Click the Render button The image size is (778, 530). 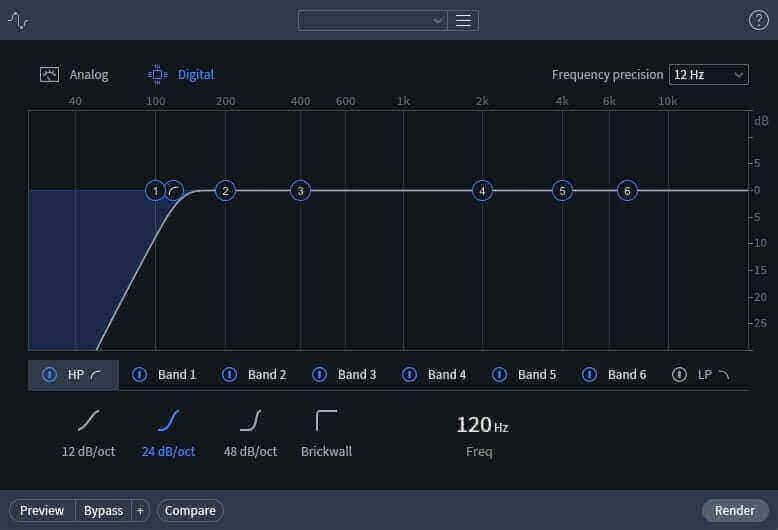pos(735,510)
